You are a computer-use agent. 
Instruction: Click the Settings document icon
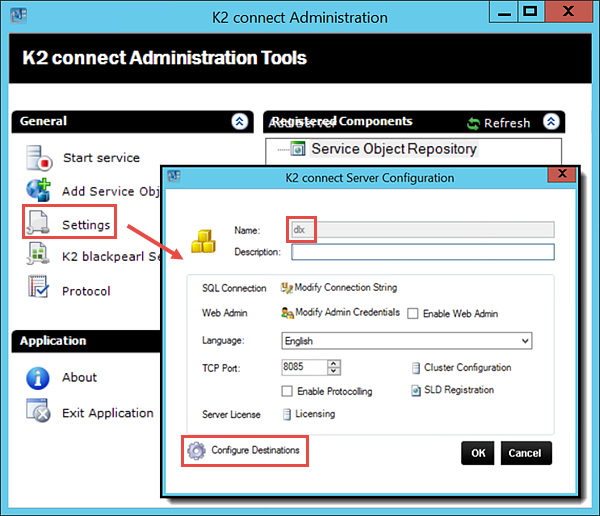coord(38,222)
